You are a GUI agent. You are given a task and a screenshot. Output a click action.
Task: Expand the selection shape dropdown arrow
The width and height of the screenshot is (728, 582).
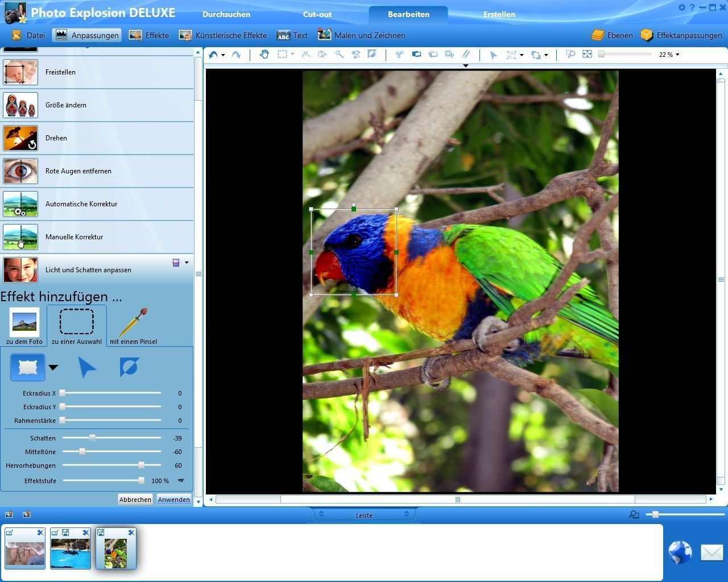53,367
